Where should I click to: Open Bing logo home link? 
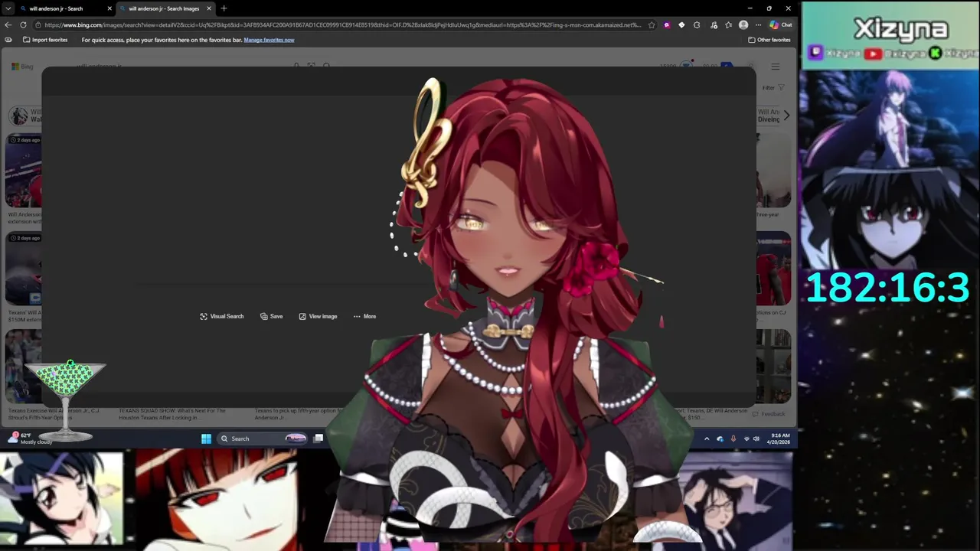coord(22,67)
